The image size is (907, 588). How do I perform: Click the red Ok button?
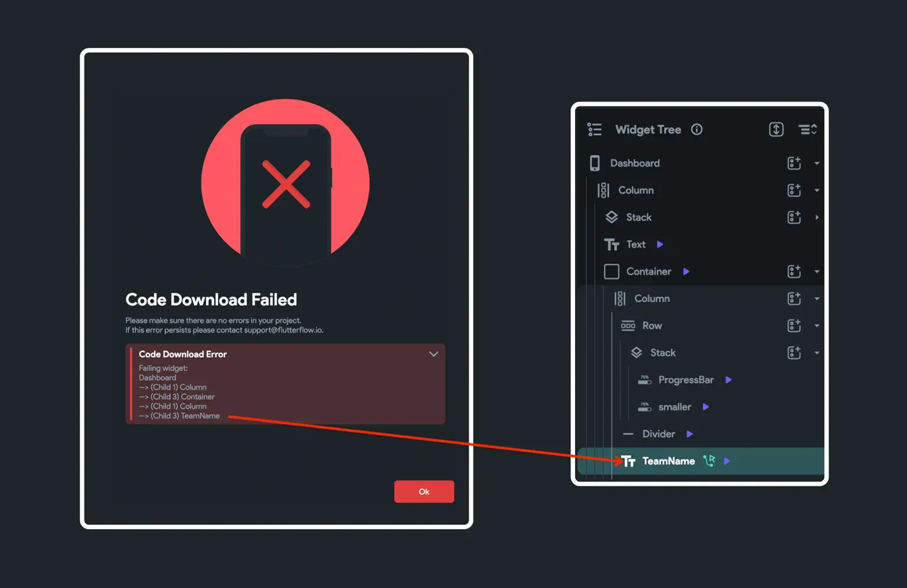pos(424,492)
